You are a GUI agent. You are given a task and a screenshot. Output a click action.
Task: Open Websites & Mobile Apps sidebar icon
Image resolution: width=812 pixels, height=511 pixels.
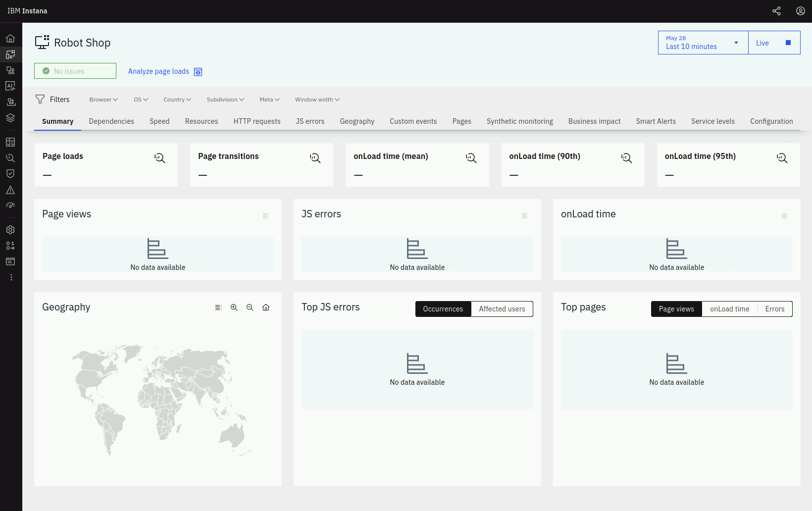(10, 54)
